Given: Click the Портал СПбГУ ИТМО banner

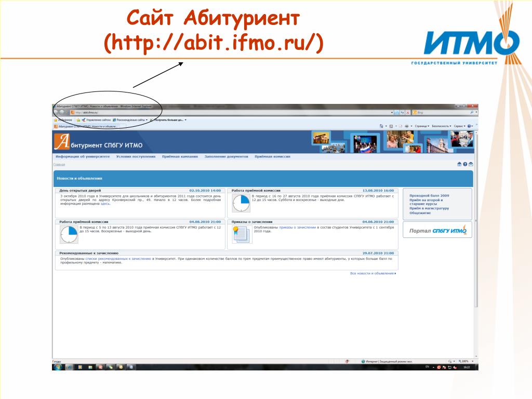Looking at the screenshot, I should click(x=437, y=230).
